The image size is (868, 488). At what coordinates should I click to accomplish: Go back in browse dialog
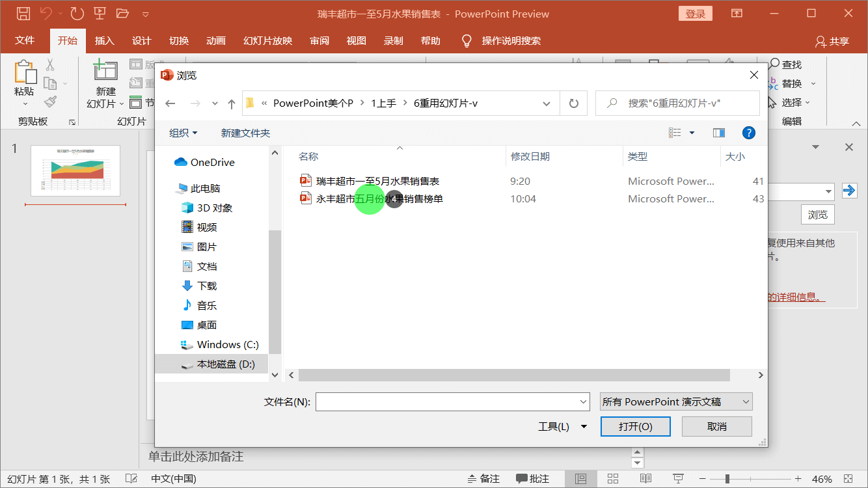(x=170, y=103)
